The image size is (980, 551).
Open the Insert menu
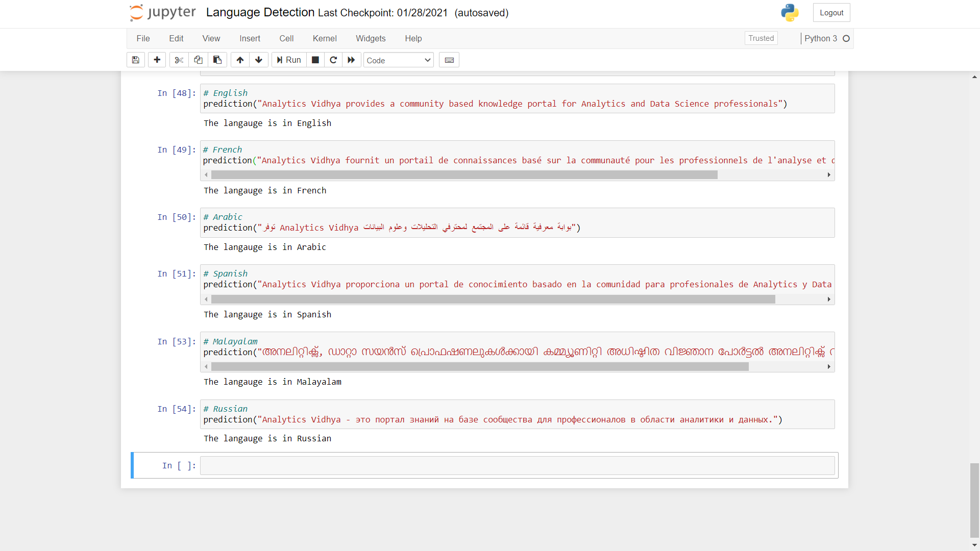click(x=250, y=39)
